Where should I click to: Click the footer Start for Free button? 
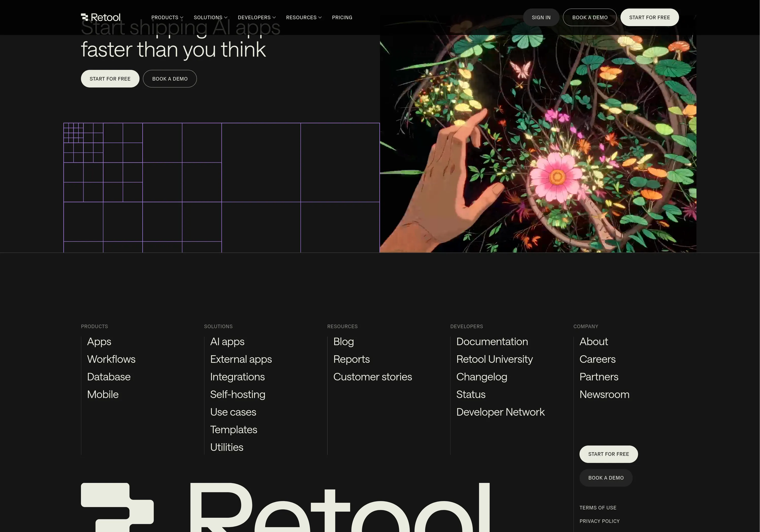click(609, 454)
